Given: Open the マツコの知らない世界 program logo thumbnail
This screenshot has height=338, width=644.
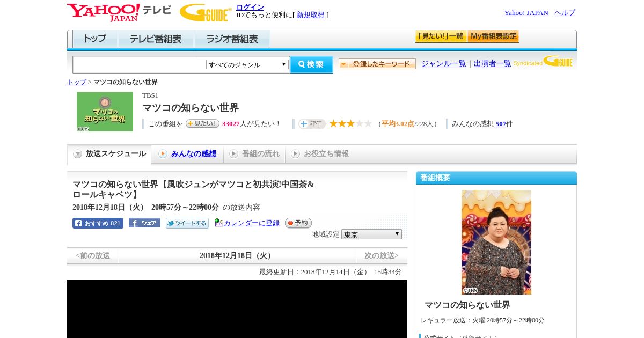Looking at the screenshot, I should tap(105, 112).
